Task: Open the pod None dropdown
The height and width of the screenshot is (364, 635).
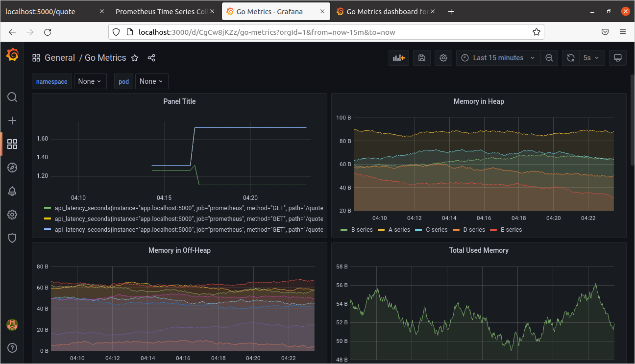Action: click(x=151, y=81)
